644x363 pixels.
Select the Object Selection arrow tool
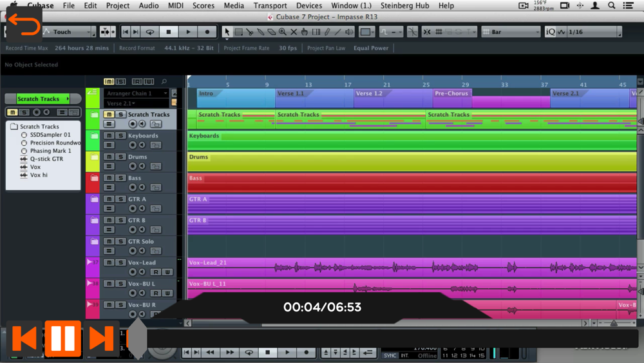point(227,32)
